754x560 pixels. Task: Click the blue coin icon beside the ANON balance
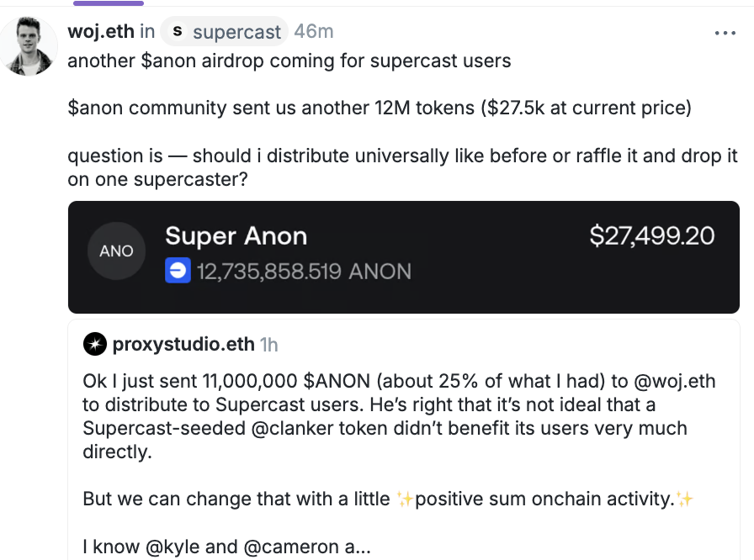177,270
